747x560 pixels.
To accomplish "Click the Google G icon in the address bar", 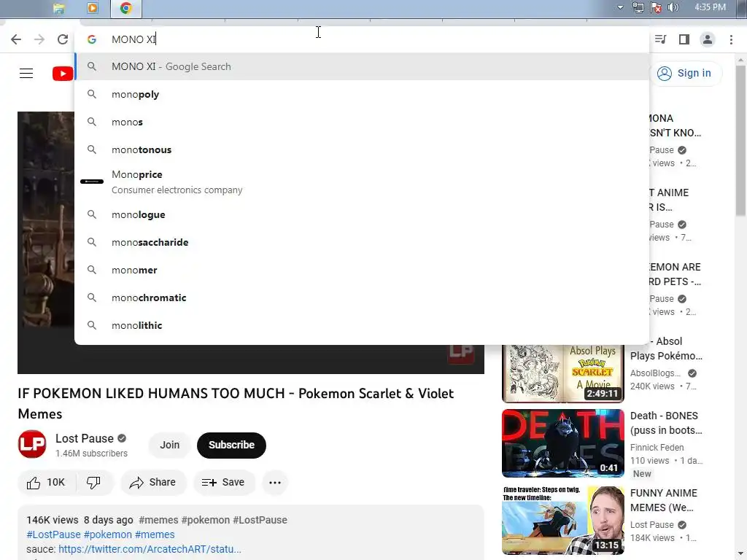I will pos(92,39).
